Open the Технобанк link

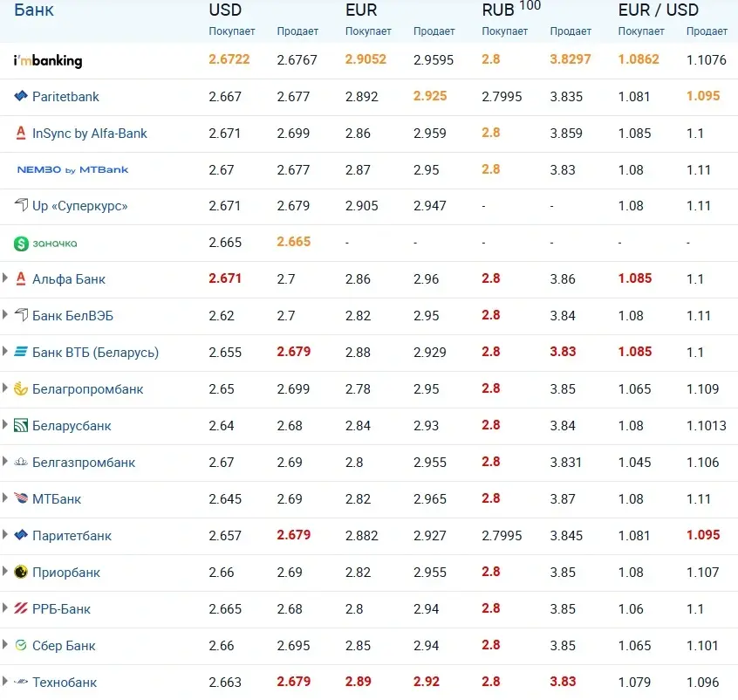65,683
